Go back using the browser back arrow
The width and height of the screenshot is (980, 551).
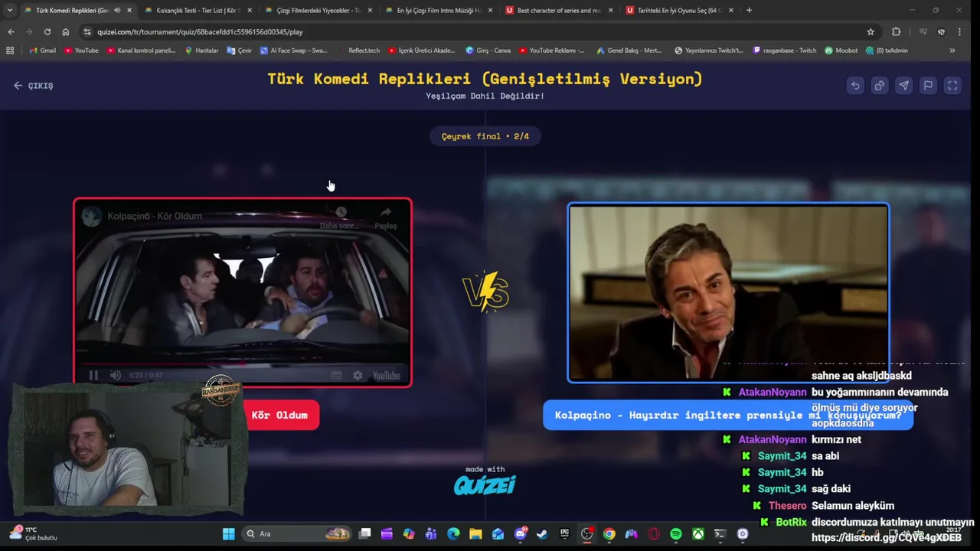tap(11, 31)
